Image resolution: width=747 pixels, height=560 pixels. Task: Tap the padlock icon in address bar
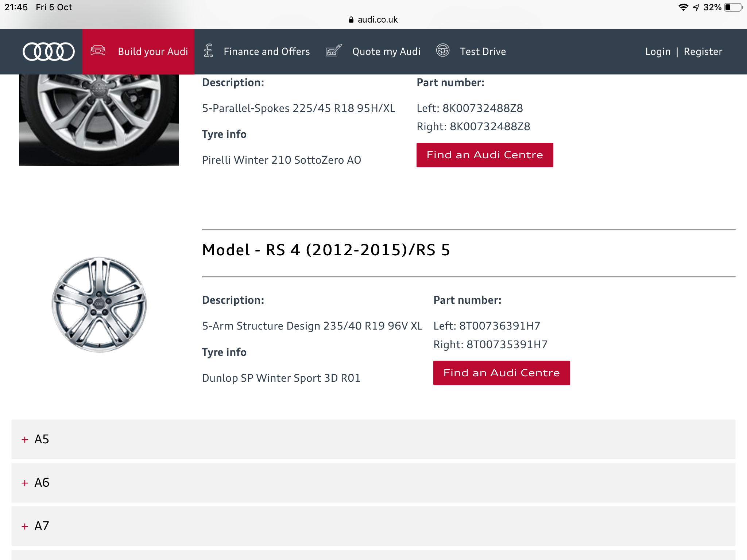(x=351, y=20)
